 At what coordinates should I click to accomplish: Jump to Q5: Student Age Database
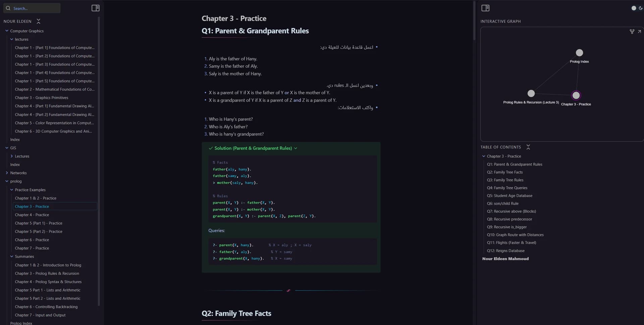point(509,196)
